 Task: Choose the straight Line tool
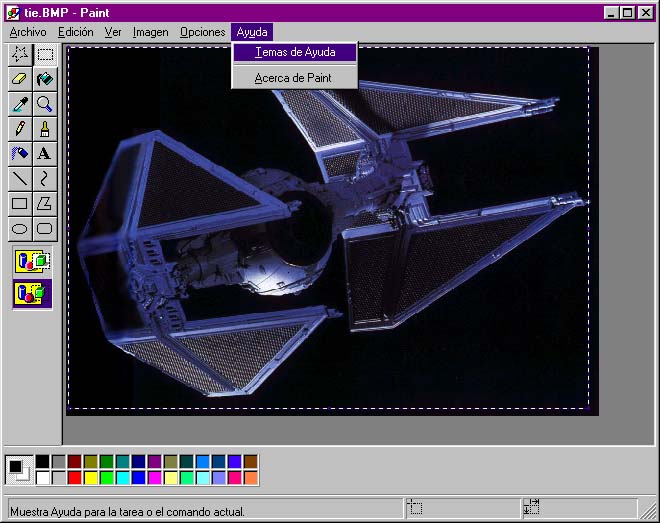coord(20,179)
